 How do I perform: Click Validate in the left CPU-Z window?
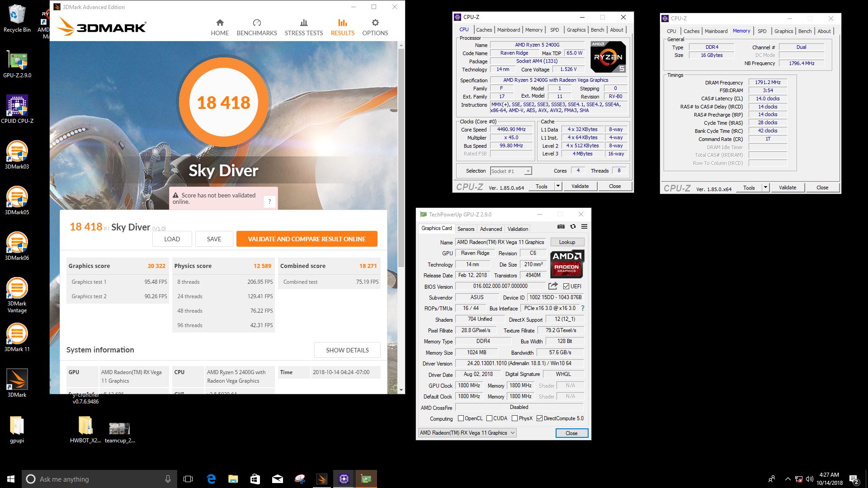point(580,186)
